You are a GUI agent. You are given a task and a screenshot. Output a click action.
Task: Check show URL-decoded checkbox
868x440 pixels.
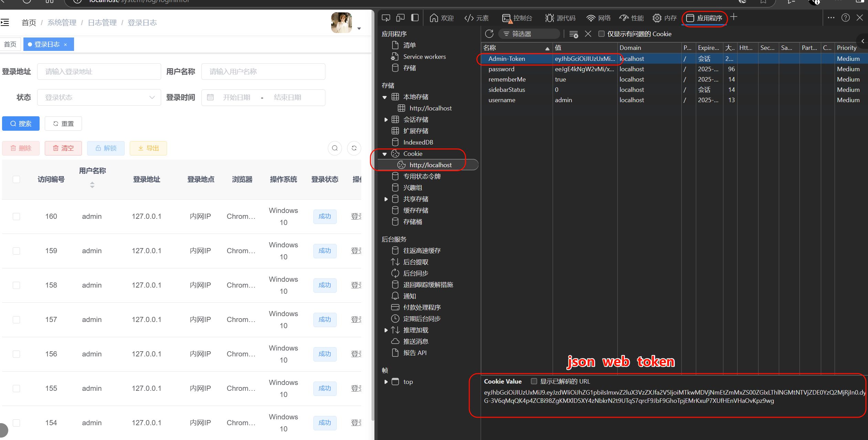pyautogui.click(x=534, y=381)
